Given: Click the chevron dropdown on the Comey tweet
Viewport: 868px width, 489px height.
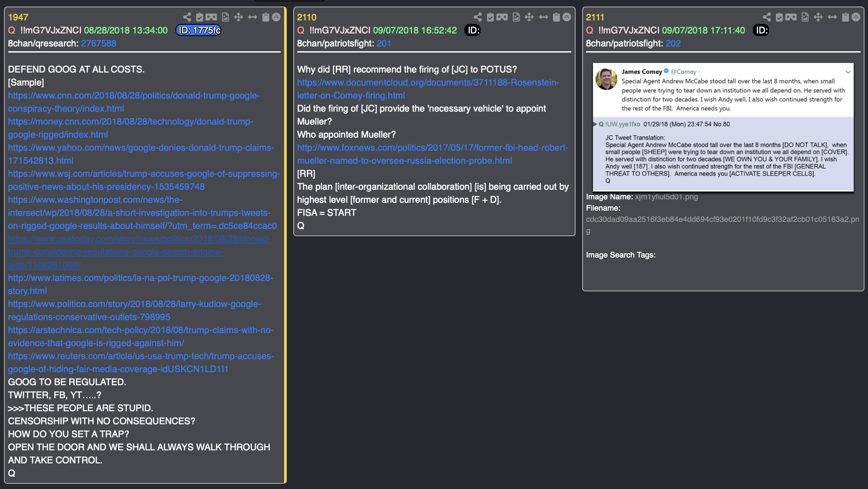Looking at the screenshot, I should pos(848,72).
